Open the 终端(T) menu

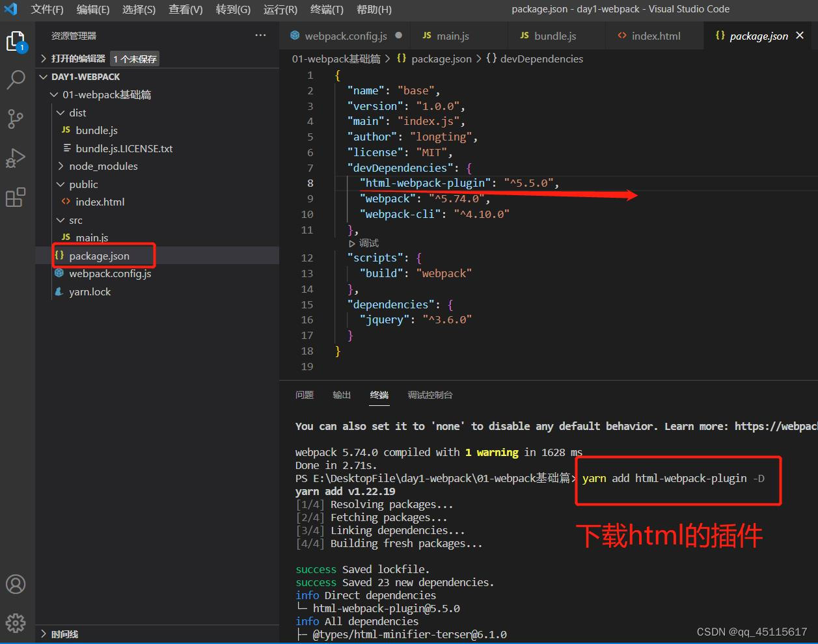[327, 9]
